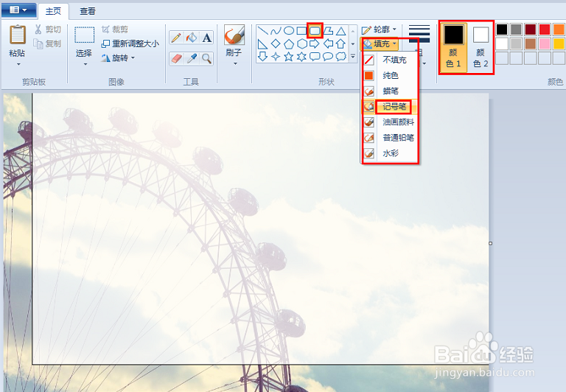Viewport: 566px width, 392px height.
Task: Choose the straight Line shape
Action: coord(263,31)
